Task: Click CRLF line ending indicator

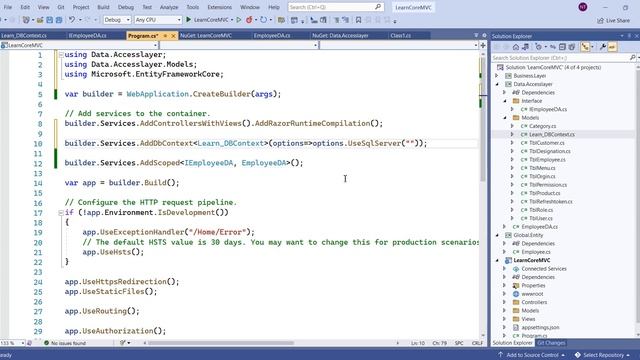Action: point(477,343)
